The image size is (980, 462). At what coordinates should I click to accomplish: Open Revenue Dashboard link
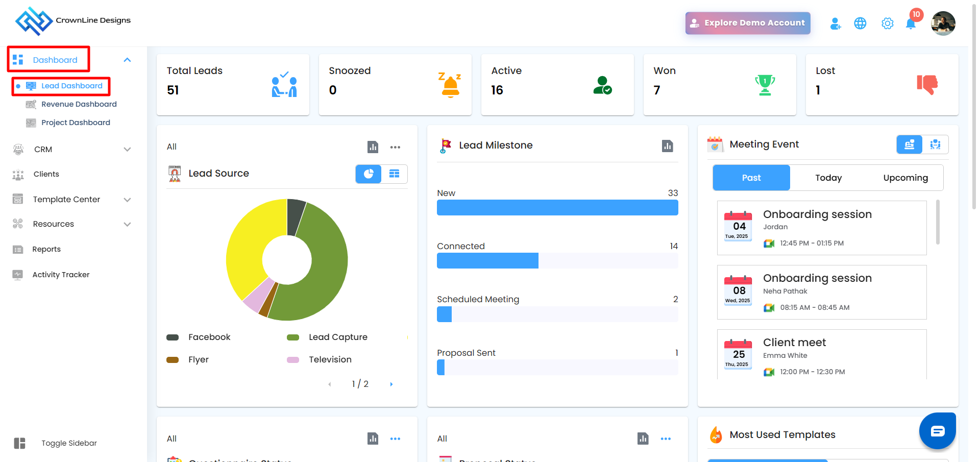[79, 104]
